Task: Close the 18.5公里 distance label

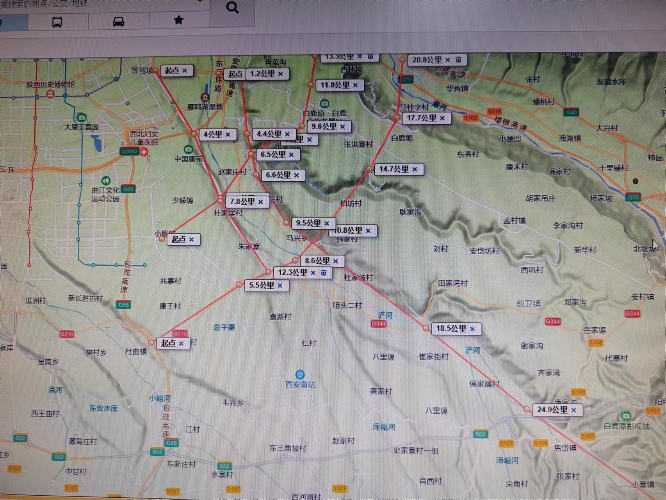Action: 474,328
